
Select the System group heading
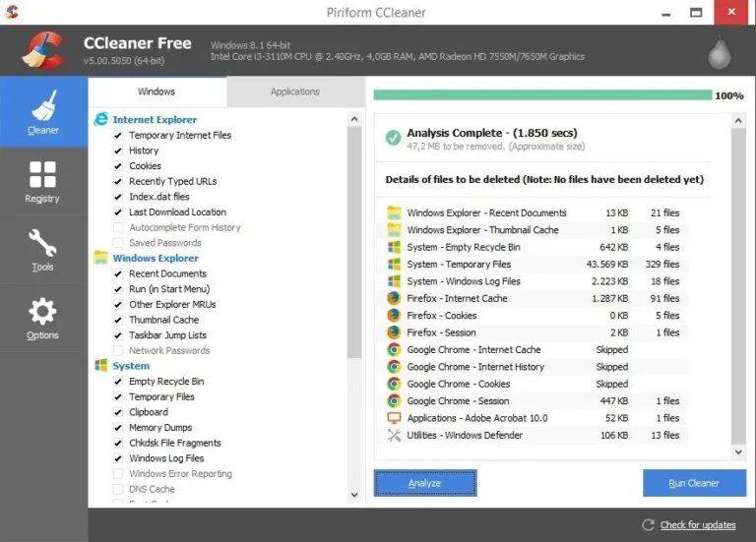131,366
